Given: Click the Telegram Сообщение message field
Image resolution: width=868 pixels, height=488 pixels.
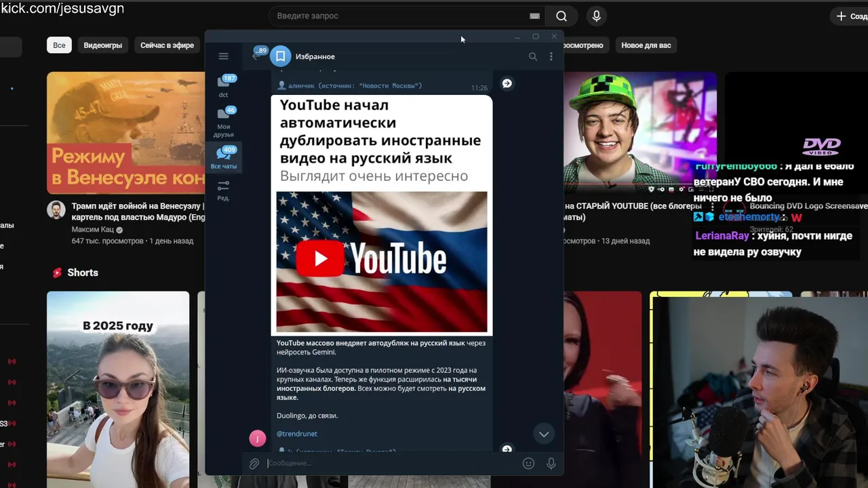Looking at the screenshot, I should click(x=392, y=464).
